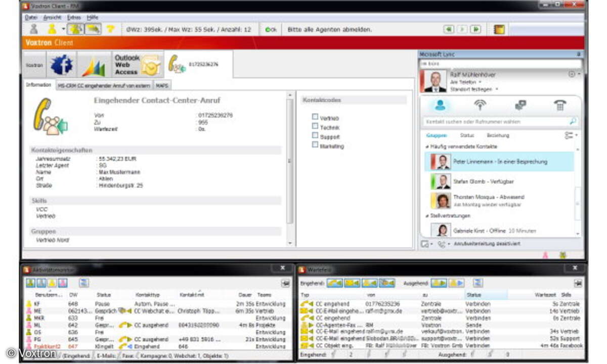Screen dimensions: 607x364
Task: Select contact Gabriele Kirst - Offline
Action: click(x=499, y=230)
